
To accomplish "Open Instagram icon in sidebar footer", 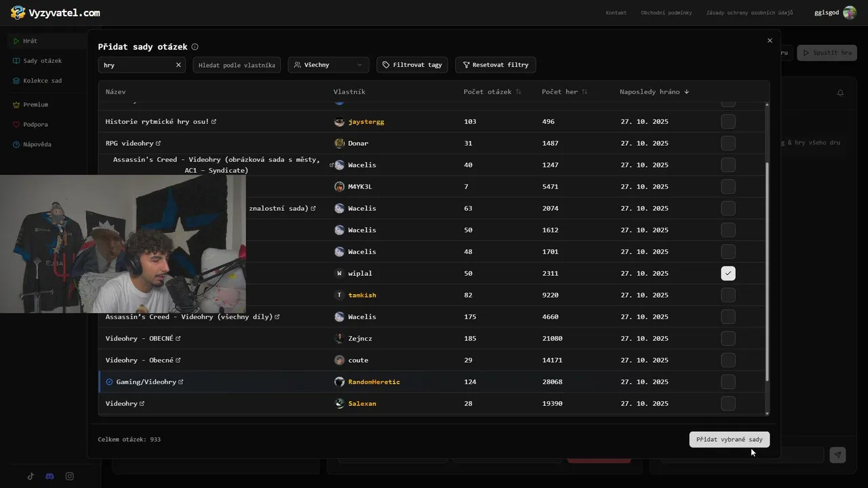I will (x=69, y=476).
